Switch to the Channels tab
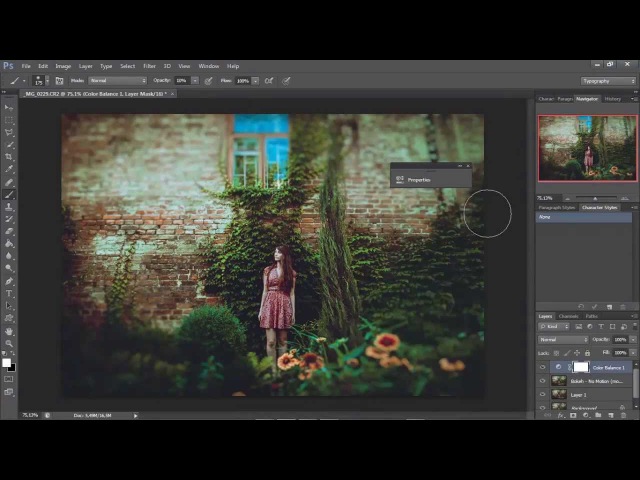This screenshot has height=480, width=640. (568, 316)
